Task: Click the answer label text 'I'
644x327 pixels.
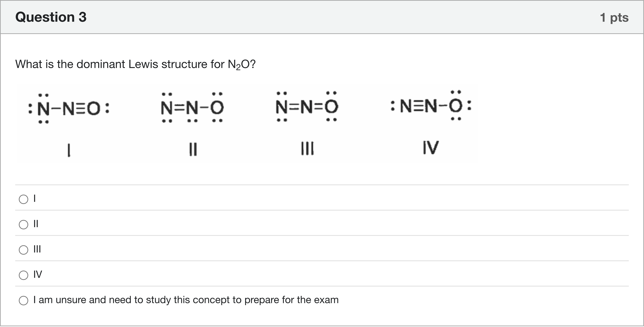Action: [35, 199]
